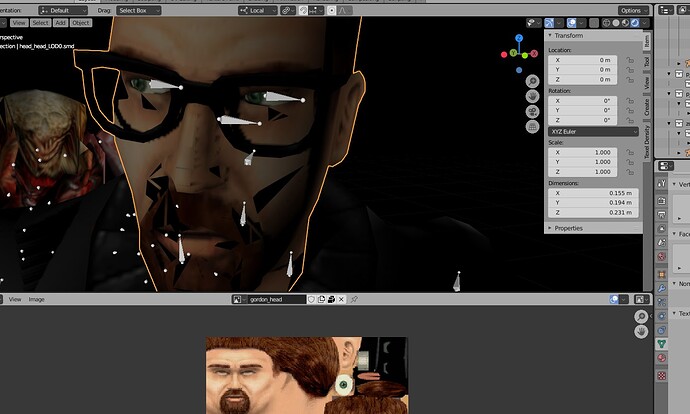
Task: Toggle the camera view icon in viewport
Action: coord(532,111)
